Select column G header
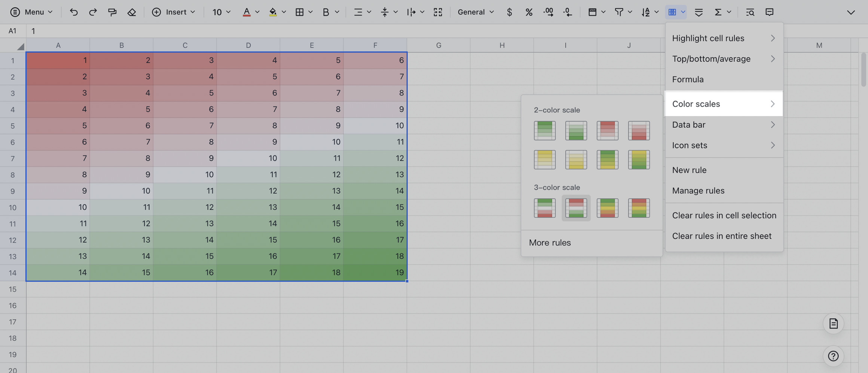This screenshot has width=868, height=373. coord(438,45)
